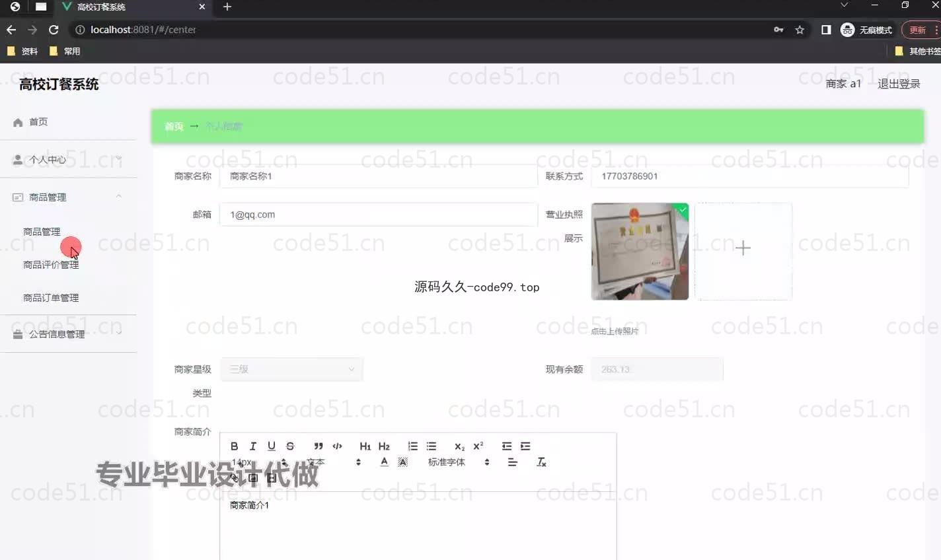Click into the 商家简介1 editor text

pos(249,505)
